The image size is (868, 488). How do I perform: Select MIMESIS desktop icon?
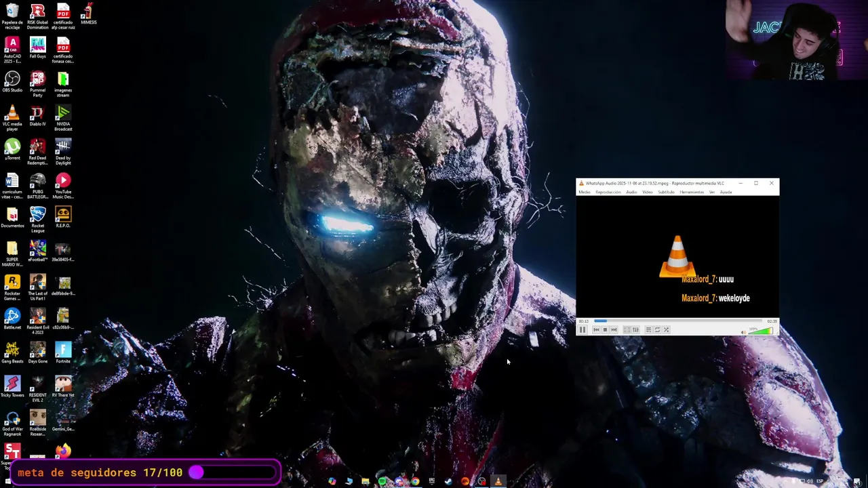(88, 14)
